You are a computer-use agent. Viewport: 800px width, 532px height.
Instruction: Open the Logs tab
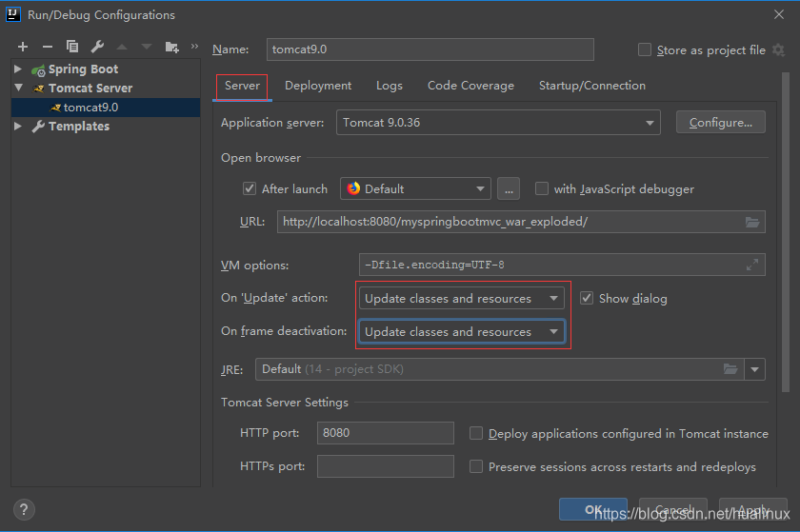390,86
